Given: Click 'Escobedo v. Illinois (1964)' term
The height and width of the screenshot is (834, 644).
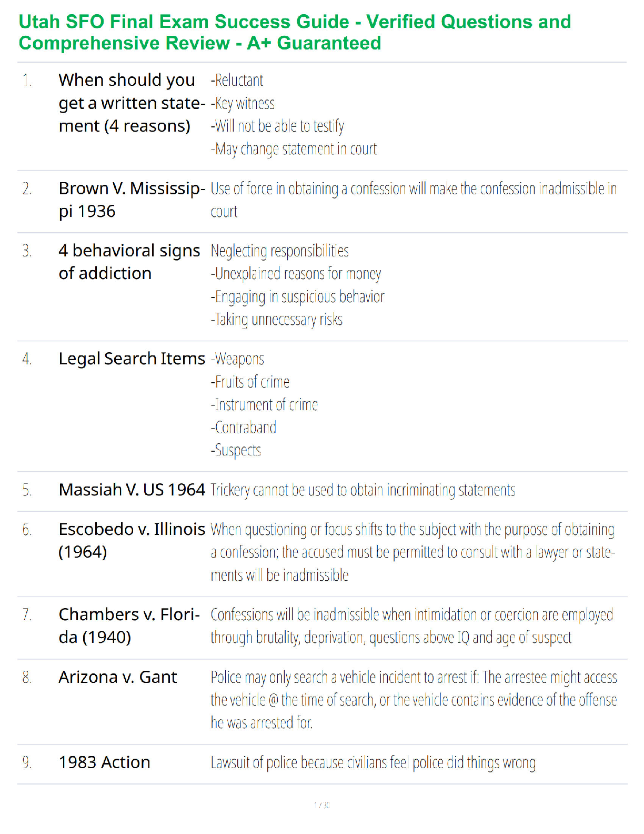Looking at the screenshot, I should point(132,540).
